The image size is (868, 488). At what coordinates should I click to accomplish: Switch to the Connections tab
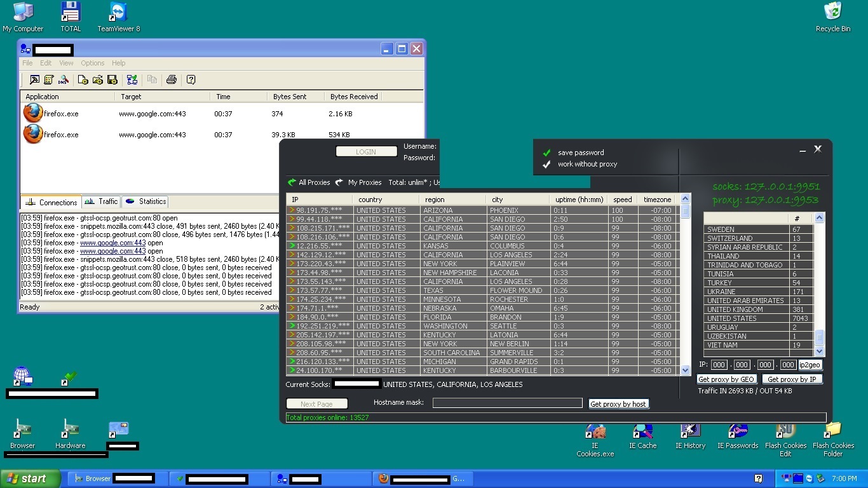[51, 202]
